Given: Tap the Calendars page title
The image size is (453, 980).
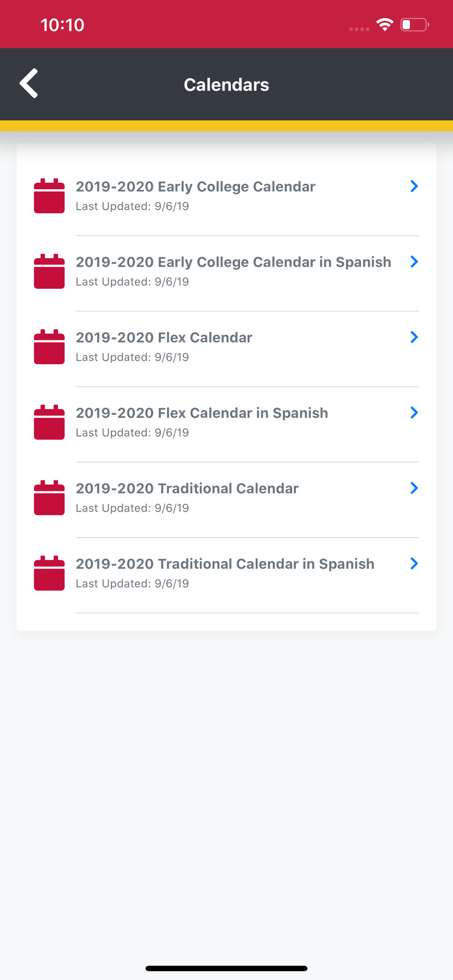Looking at the screenshot, I should (226, 85).
